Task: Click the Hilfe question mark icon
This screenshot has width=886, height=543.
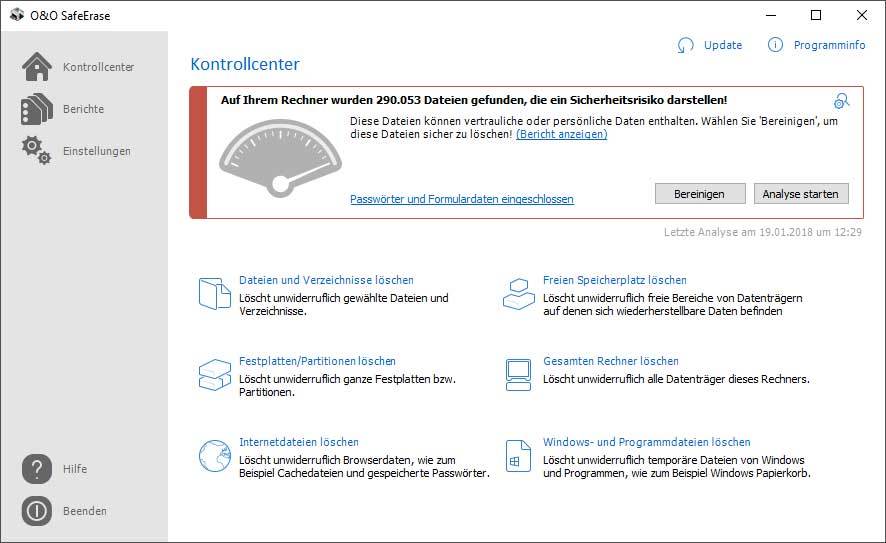Action: (x=37, y=469)
